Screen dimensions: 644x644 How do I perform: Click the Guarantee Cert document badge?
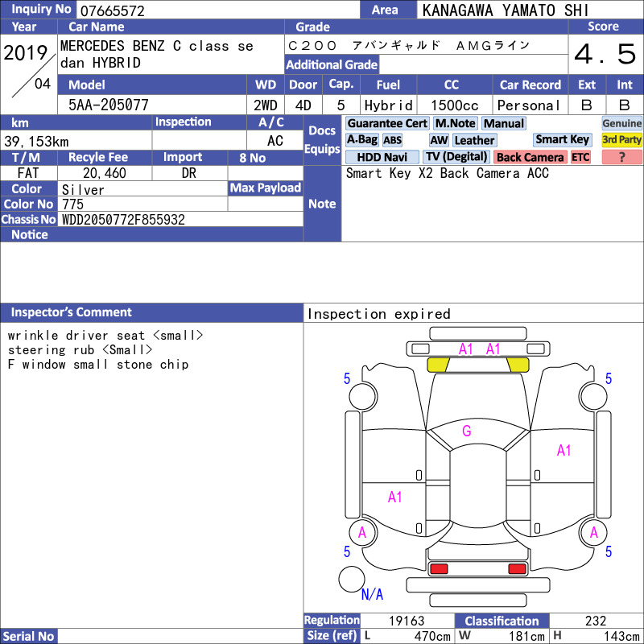click(387, 123)
